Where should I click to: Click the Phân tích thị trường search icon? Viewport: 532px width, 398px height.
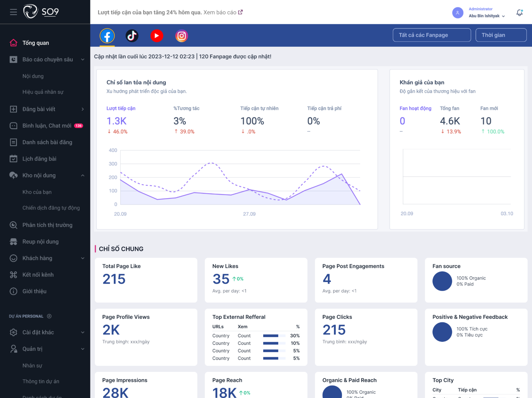[x=13, y=225]
